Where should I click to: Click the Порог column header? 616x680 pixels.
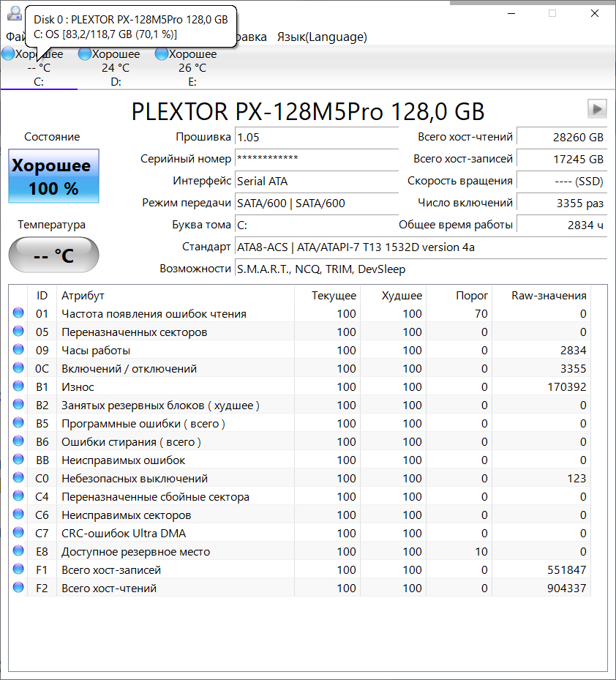click(x=459, y=295)
